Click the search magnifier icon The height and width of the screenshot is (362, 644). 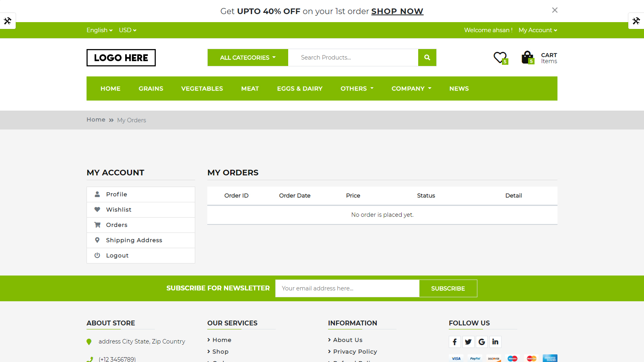(427, 57)
